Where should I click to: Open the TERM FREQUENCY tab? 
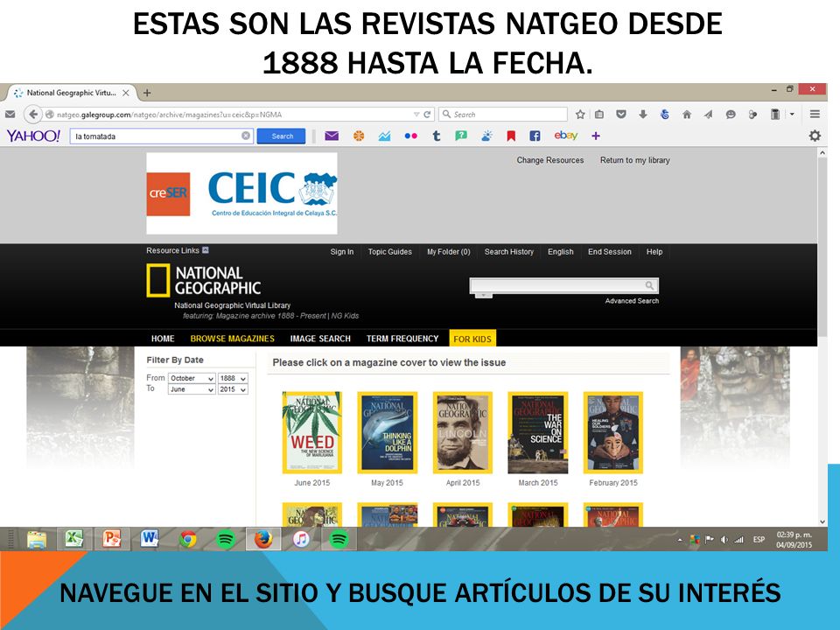(402, 339)
